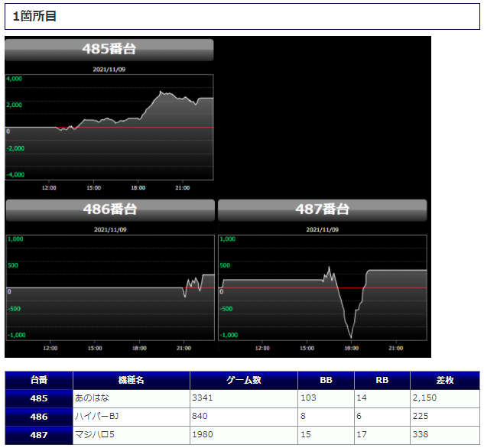This screenshot has height=448, width=484.
Task: Click the 12:00 time label under 486 graph
Action: point(50,349)
